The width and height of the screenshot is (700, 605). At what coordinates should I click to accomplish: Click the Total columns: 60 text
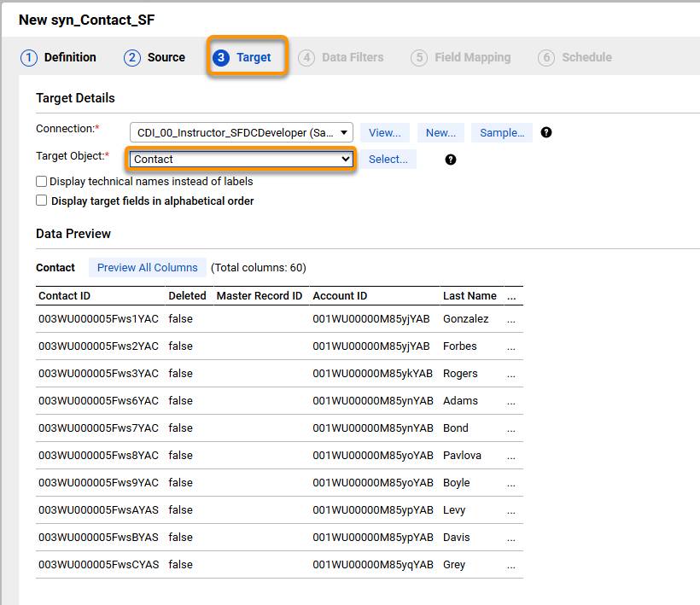[x=259, y=268]
